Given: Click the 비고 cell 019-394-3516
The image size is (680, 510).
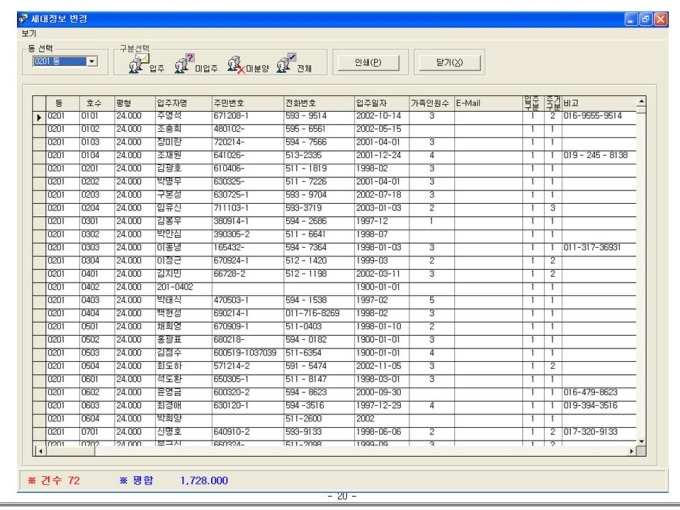Looking at the screenshot, I should pyautogui.click(x=599, y=405).
